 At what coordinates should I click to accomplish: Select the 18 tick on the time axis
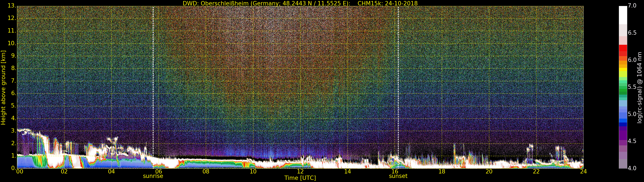point(442,172)
